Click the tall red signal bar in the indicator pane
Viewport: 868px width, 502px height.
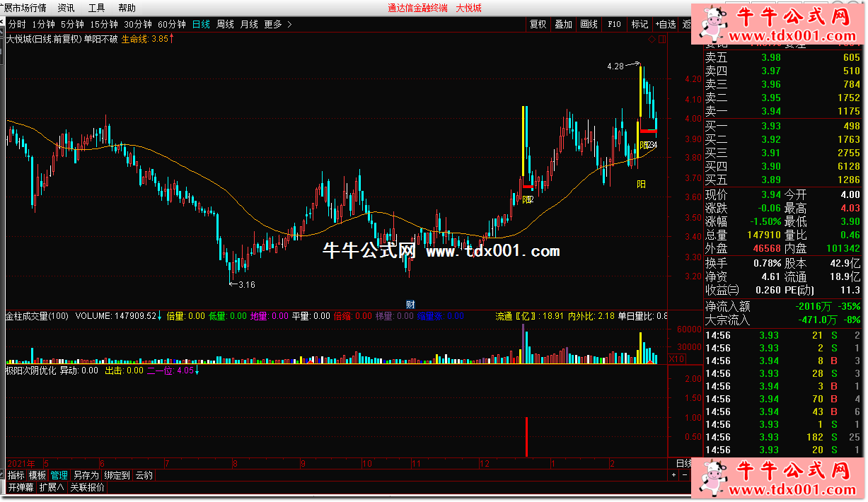(x=526, y=436)
